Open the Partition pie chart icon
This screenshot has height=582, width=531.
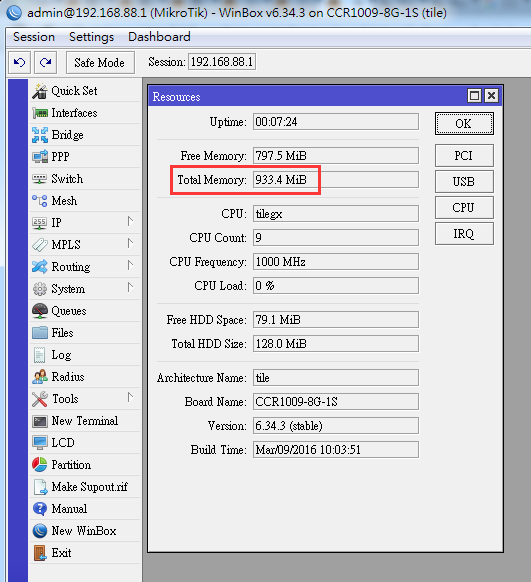[x=40, y=465]
